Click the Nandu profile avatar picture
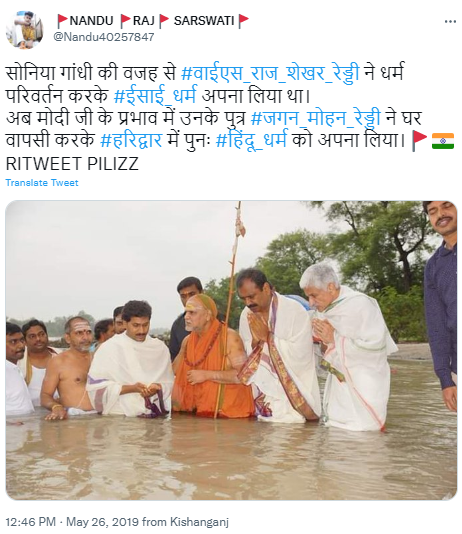This screenshot has width=462, height=534. coord(25,30)
